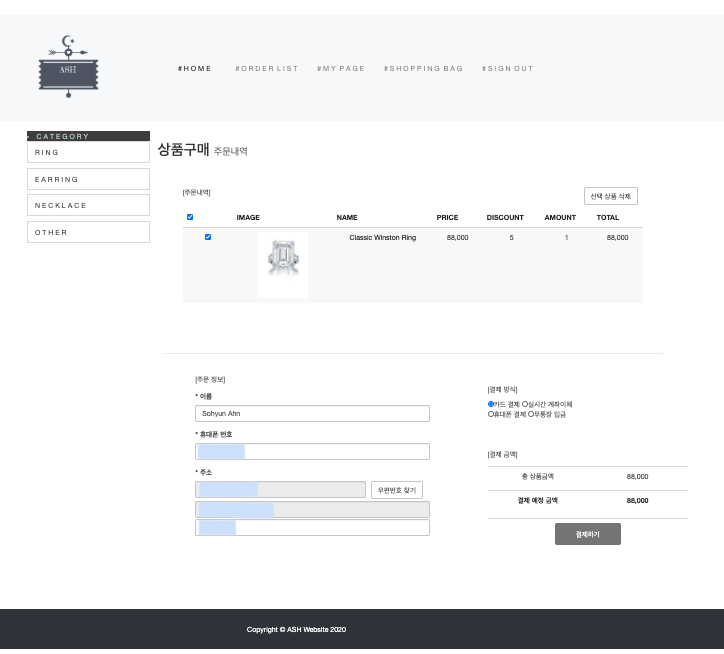Click the last detailed address field

pos(312,527)
